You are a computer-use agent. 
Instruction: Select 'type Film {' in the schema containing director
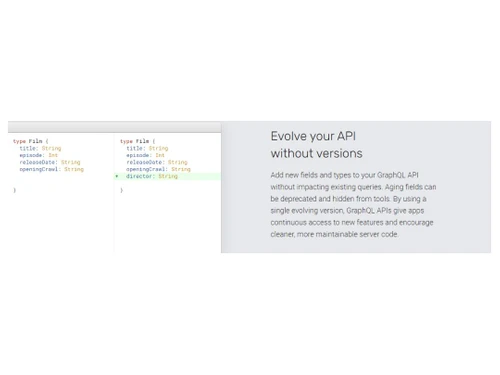tap(137, 141)
